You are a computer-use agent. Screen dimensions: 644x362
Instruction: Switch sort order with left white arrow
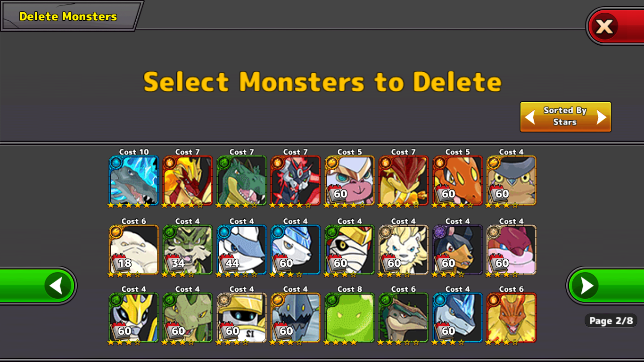pos(530,117)
